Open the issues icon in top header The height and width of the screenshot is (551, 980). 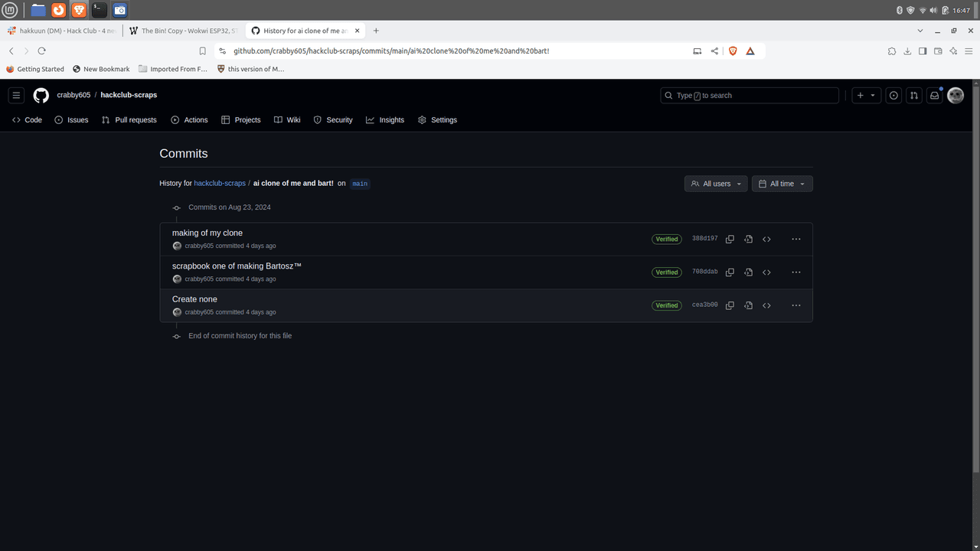(893, 96)
